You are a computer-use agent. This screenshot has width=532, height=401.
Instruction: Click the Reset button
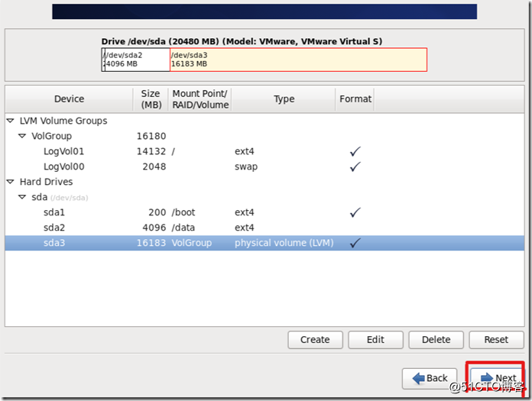(496, 340)
